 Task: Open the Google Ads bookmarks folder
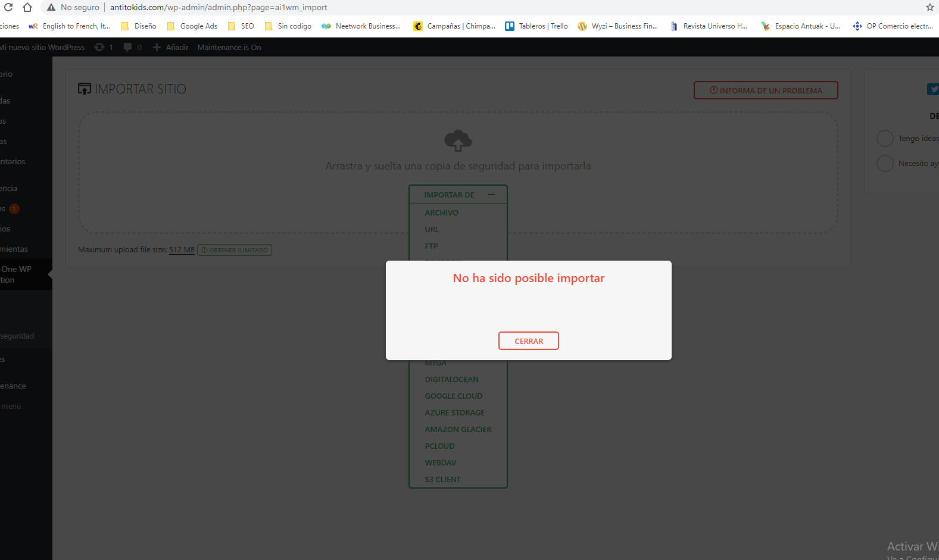(x=192, y=26)
